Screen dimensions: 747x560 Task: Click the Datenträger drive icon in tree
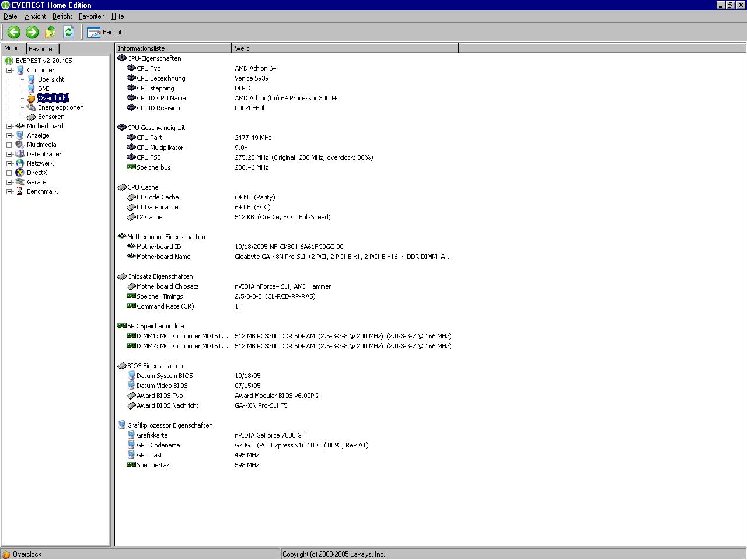[x=20, y=154]
